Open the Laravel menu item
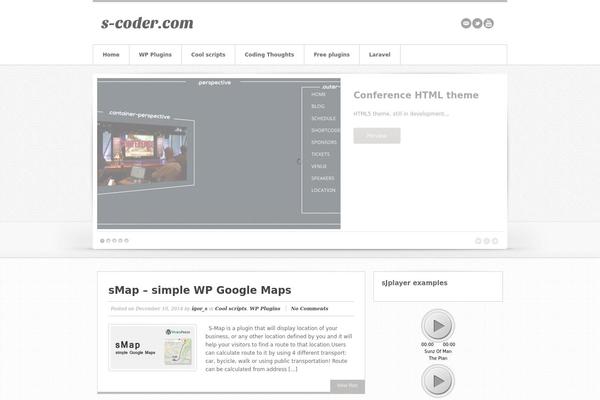 [x=380, y=55]
